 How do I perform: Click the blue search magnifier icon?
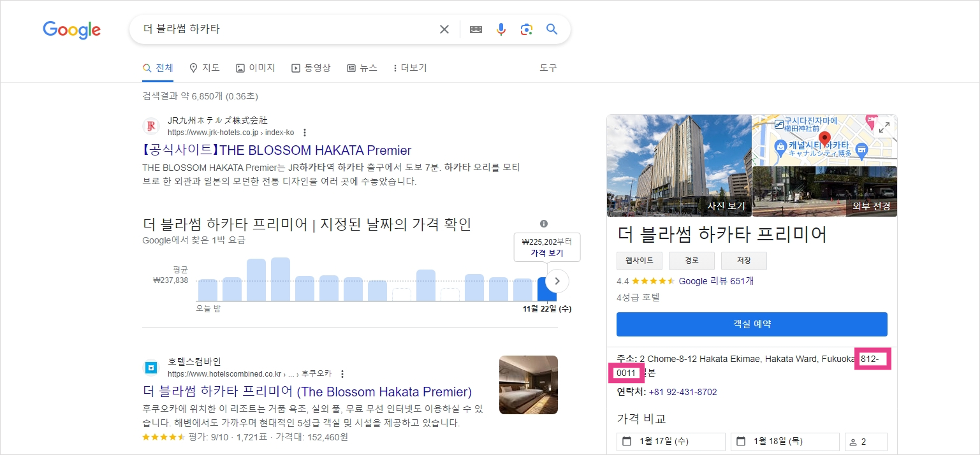(552, 29)
